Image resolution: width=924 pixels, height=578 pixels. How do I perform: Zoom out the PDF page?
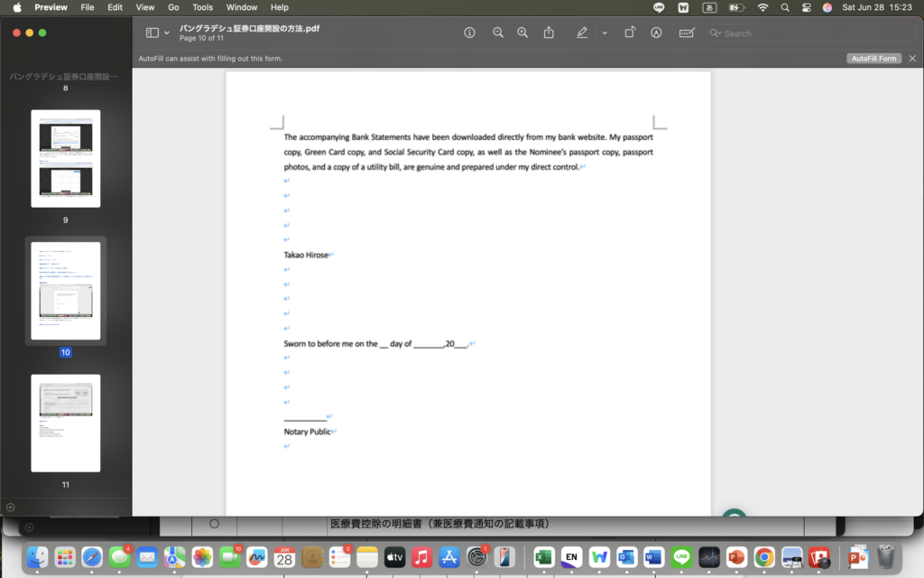click(498, 33)
